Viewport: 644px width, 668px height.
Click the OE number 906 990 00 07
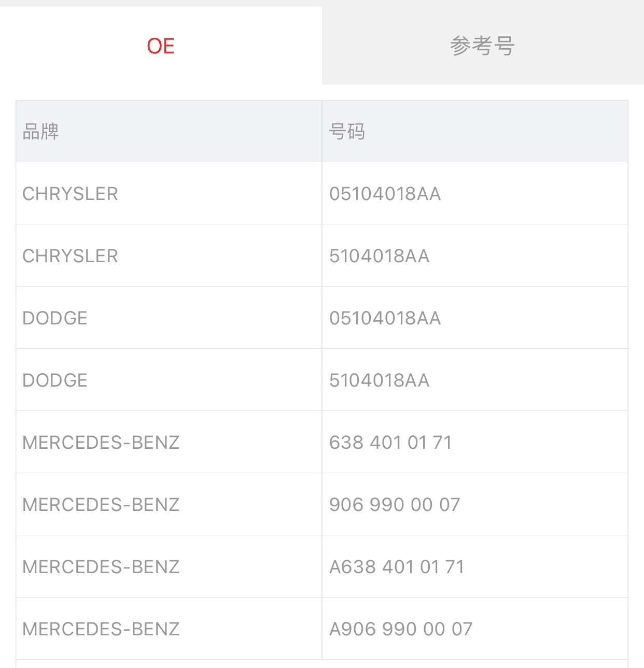click(395, 505)
